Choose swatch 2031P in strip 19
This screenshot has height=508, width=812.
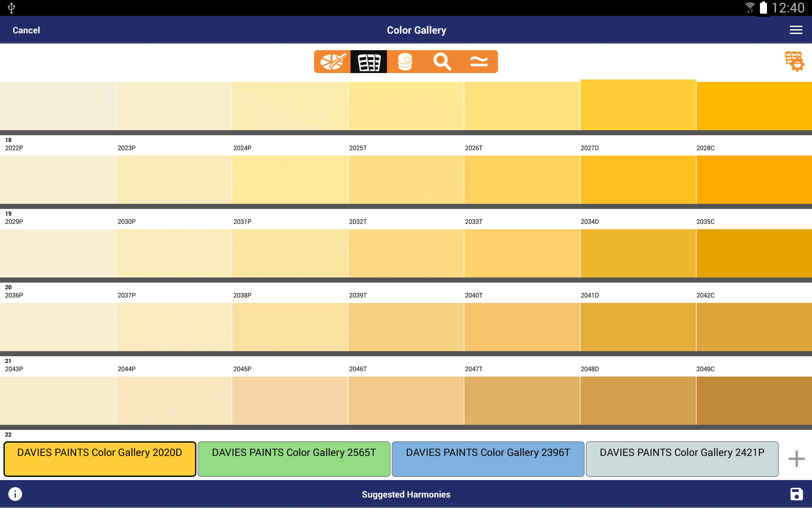point(290,253)
